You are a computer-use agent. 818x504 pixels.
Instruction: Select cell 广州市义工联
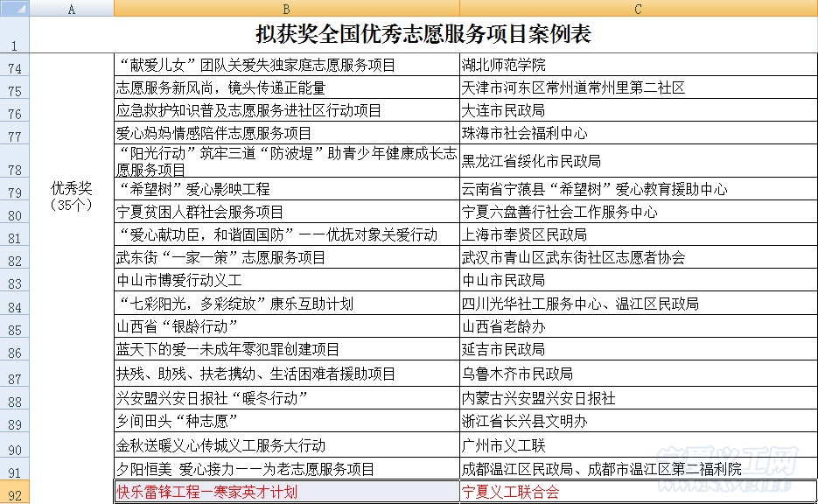[x=639, y=445]
